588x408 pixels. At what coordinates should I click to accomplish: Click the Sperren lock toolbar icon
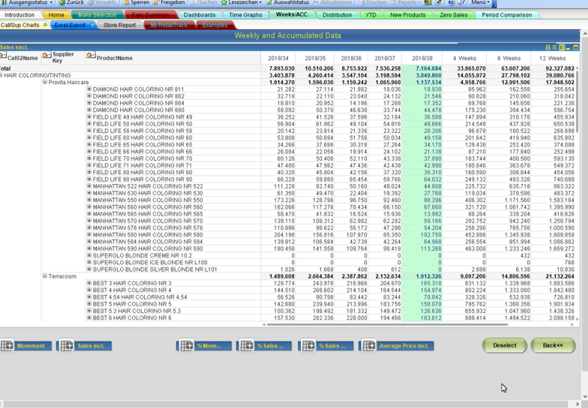coord(127,2)
